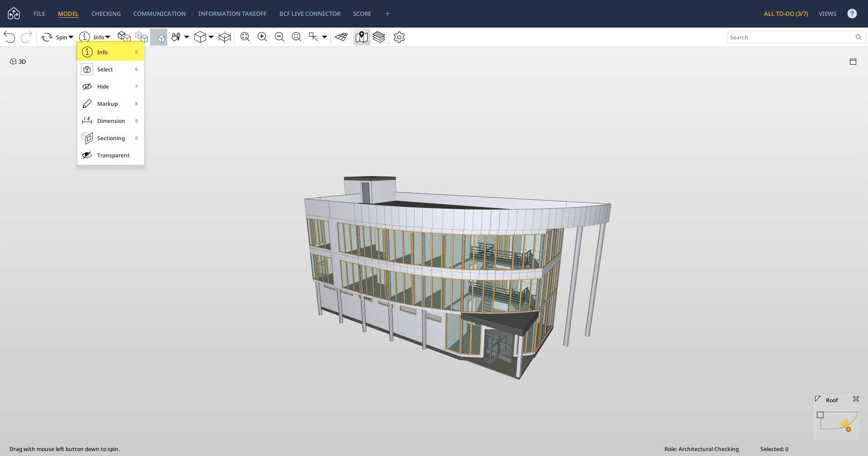Click the wireframe and blue cubes icon

coord(142,37)
